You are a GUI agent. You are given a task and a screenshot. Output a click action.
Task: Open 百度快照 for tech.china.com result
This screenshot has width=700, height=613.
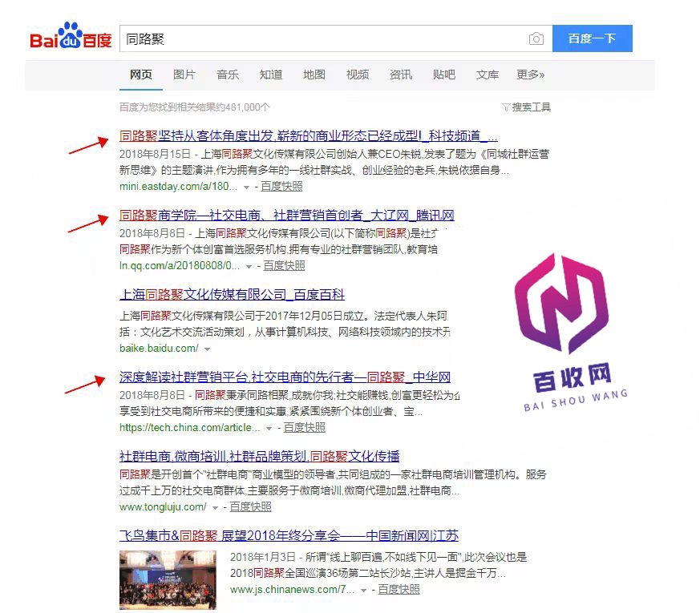tap(305, 427)
